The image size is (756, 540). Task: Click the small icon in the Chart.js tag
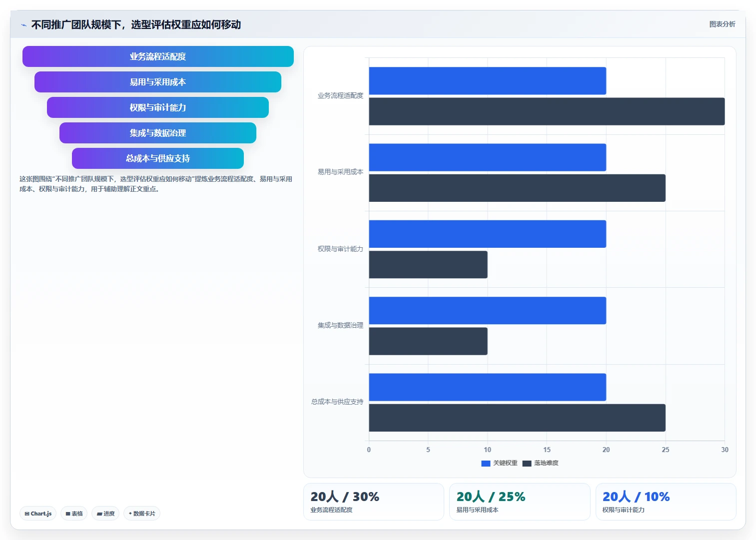tap(27, 514)
